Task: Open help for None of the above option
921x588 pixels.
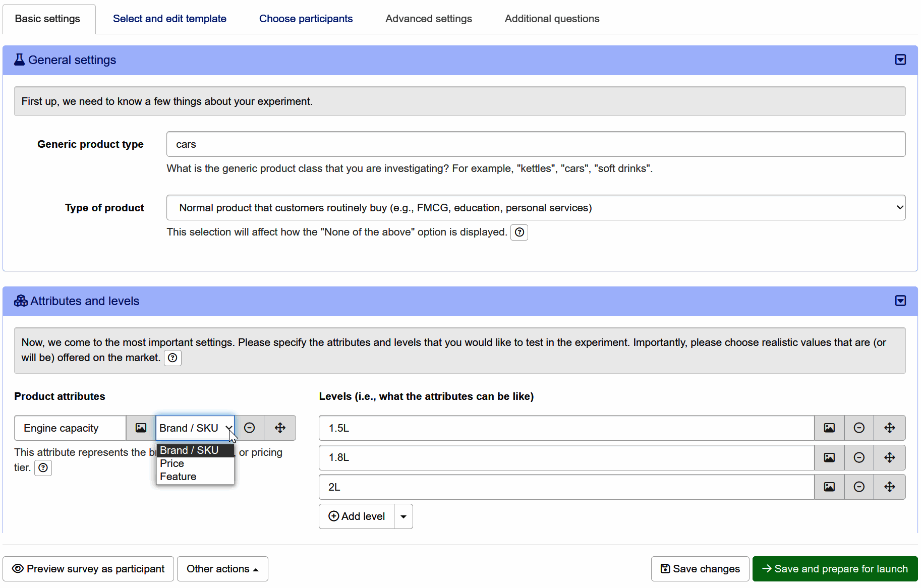Action: [519, 232]
